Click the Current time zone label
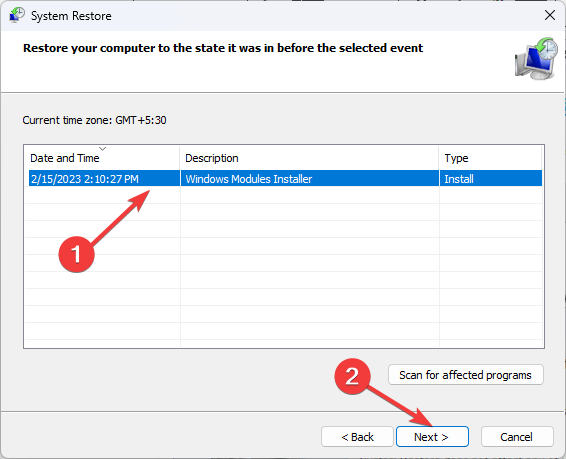Image resolution: width=566 pixels, height=459 pixels. (94, 120)
